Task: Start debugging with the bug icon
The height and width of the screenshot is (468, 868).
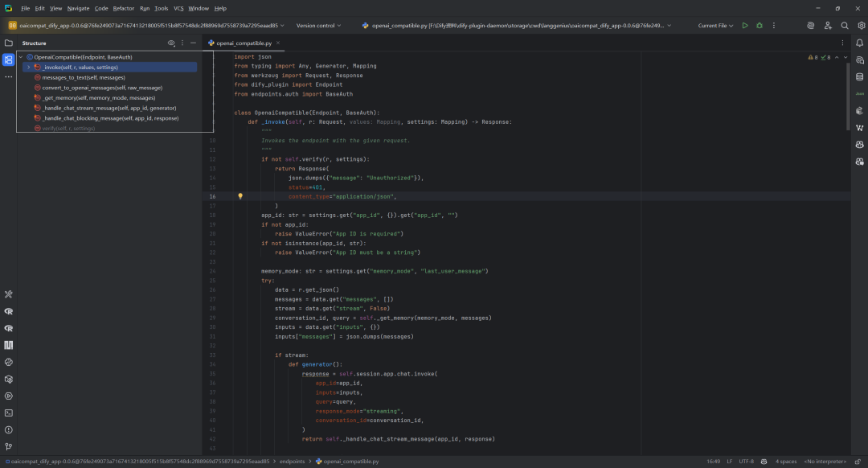Action: [759, 26]
